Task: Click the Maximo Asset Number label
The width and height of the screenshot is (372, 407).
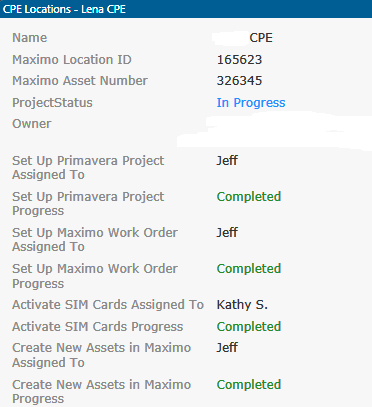Action: 80,81
